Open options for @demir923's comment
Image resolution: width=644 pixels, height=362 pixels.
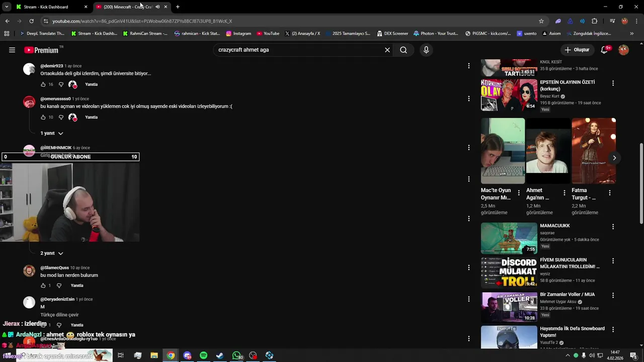pos(469,66)
